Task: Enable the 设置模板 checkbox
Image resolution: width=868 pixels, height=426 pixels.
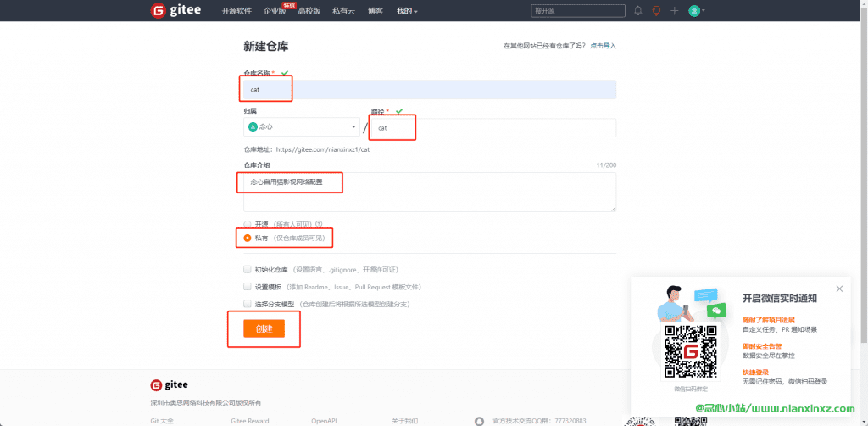Action: 248,287
